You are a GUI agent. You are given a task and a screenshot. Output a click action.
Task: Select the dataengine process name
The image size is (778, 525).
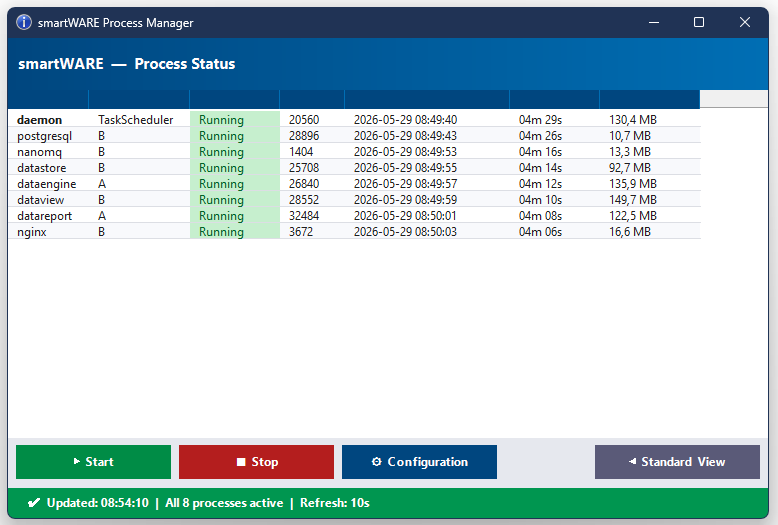click(47, 184)
